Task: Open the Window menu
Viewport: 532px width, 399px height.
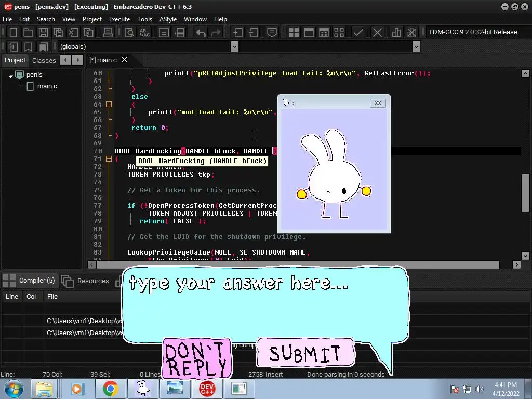Action: click(195, 19)
